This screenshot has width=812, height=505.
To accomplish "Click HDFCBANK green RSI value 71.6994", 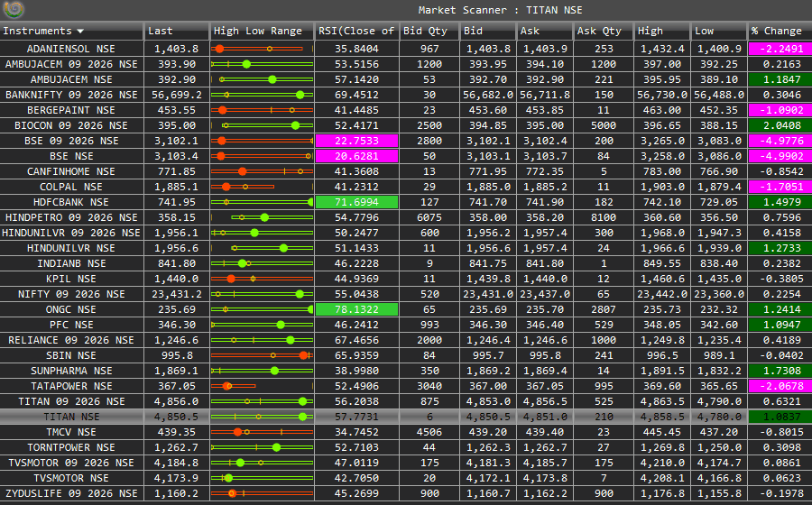I will point(356,202).
